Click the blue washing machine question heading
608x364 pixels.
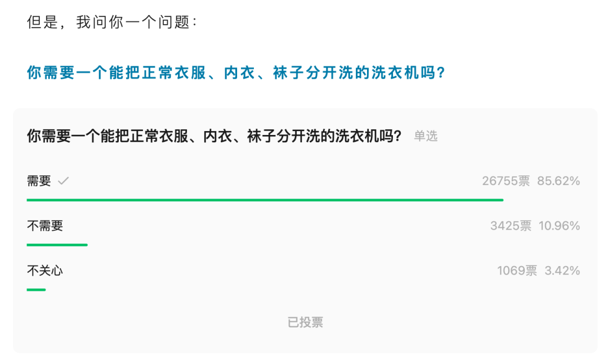click(x=236, y=73)
